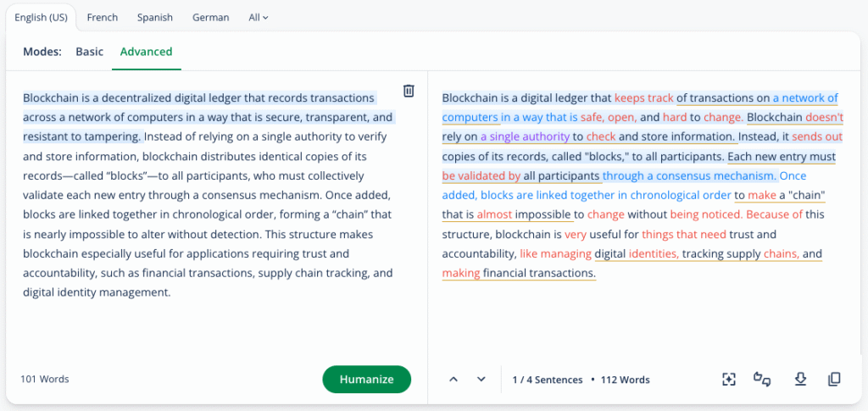Copy the humanized output text
The image size is (868, 411).
(834, 380)
